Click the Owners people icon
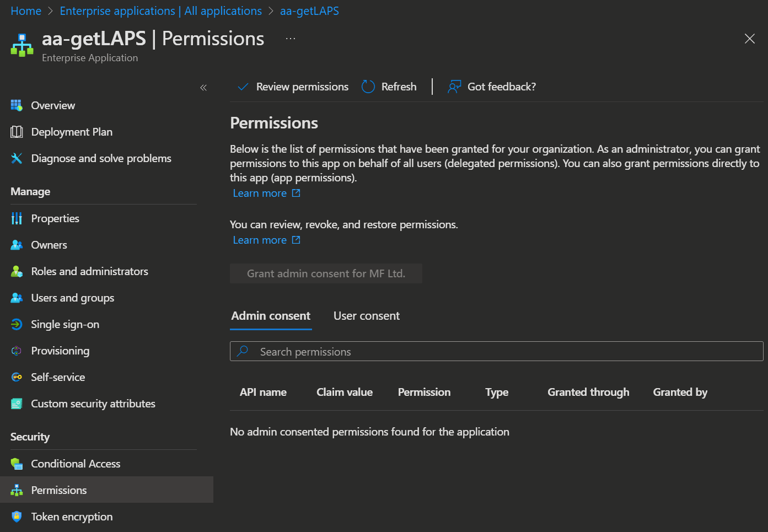Viewport: 768px width, 532px height. point(17,245)
